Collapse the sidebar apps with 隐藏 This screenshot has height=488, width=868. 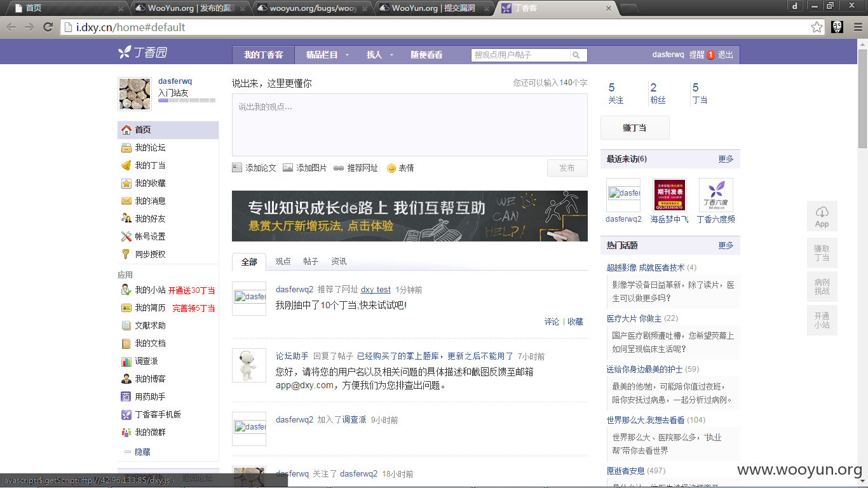(x=142, y=452)
